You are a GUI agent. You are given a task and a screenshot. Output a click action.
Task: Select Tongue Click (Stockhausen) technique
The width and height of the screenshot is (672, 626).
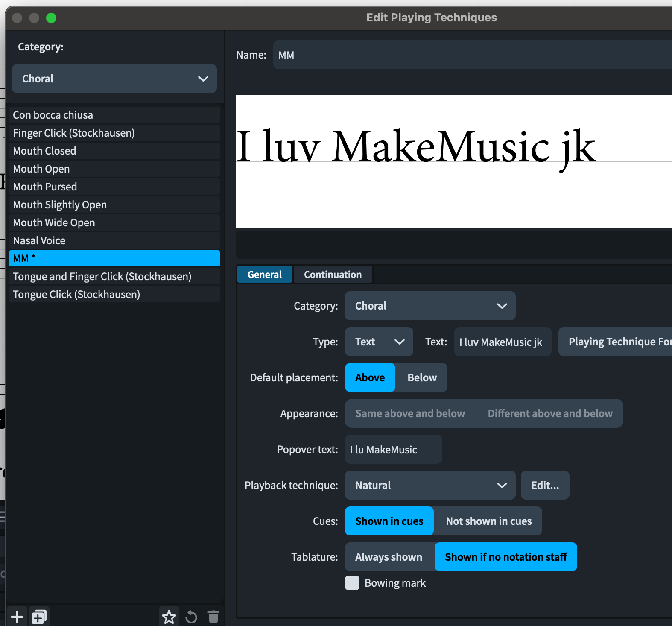[x=114, y=294]
